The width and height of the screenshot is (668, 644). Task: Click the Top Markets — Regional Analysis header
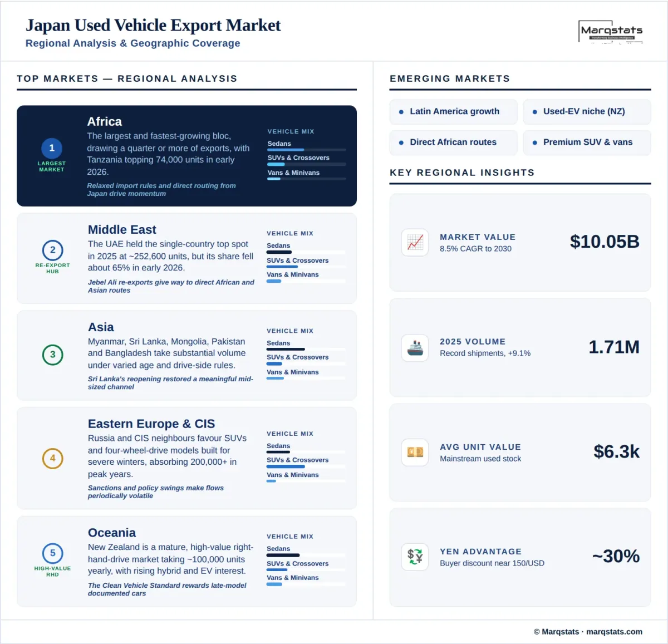127,78
